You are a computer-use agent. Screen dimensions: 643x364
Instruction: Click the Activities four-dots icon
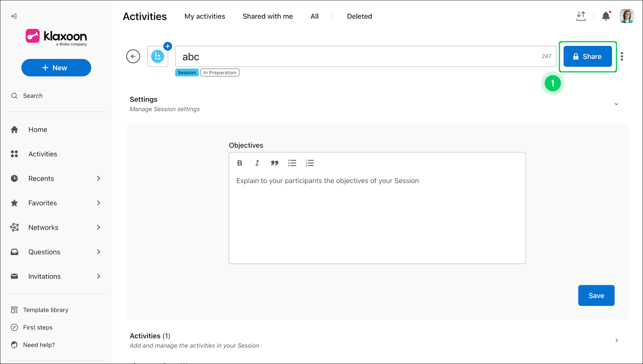pos(14,154)
